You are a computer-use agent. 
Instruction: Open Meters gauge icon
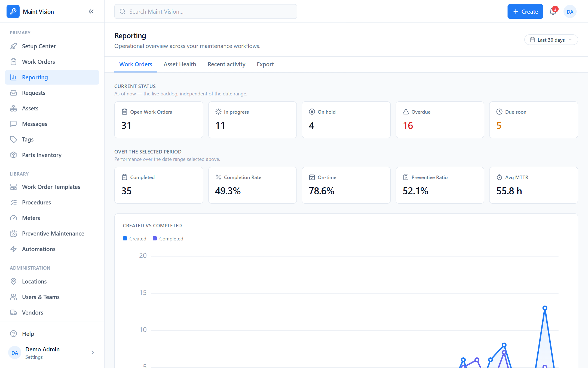pos(13,218)
